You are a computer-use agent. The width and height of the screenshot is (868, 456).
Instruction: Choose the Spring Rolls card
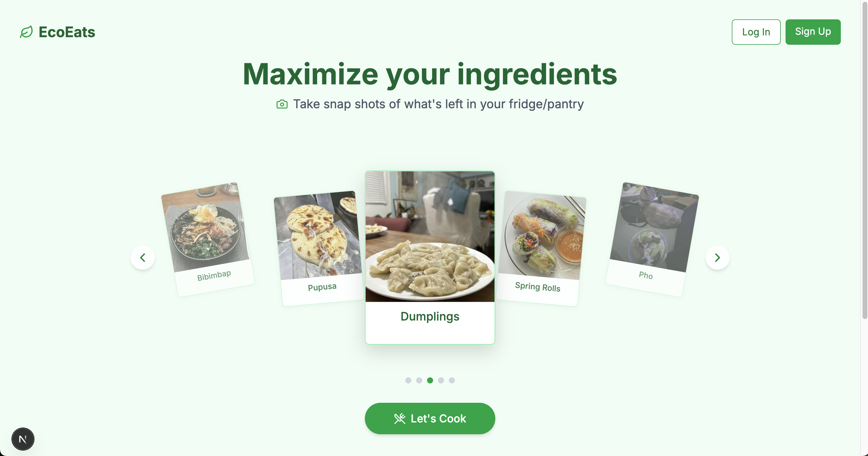click(x=541, y=249)
